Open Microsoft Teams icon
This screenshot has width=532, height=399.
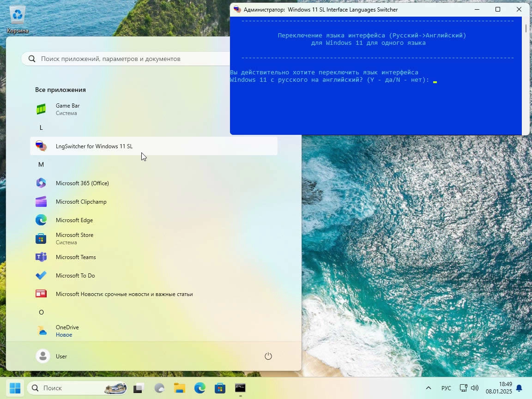[x=41, y=257]
